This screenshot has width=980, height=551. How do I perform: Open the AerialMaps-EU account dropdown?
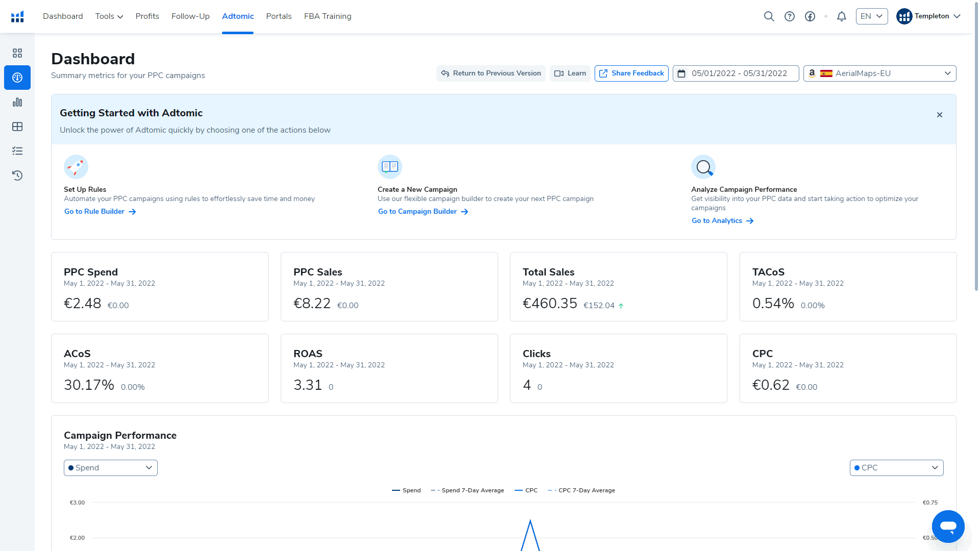pos(880,73)
